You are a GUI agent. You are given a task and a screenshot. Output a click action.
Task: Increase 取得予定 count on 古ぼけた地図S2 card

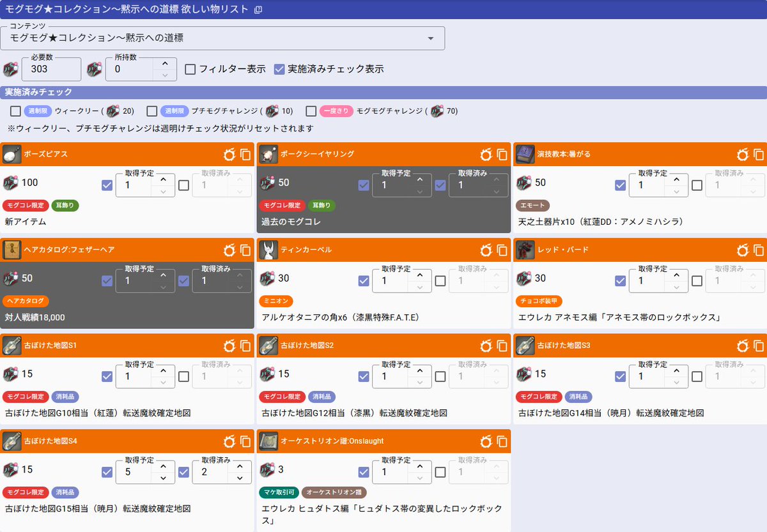[419, 370]
